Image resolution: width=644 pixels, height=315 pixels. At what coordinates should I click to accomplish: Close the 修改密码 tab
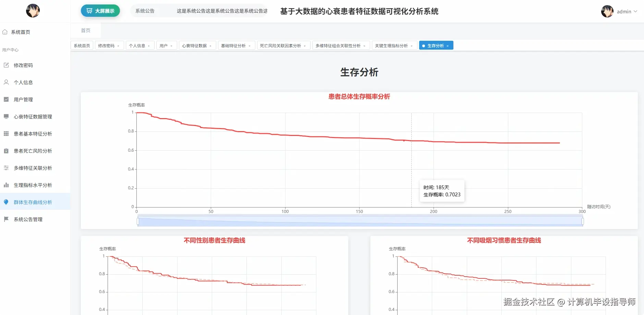(x=118, y=46)
